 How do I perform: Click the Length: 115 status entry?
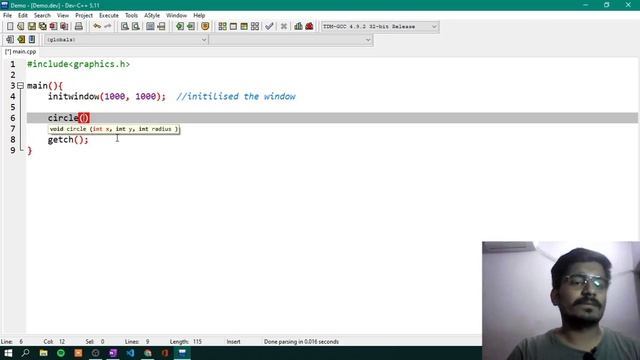tap(186, 342)
